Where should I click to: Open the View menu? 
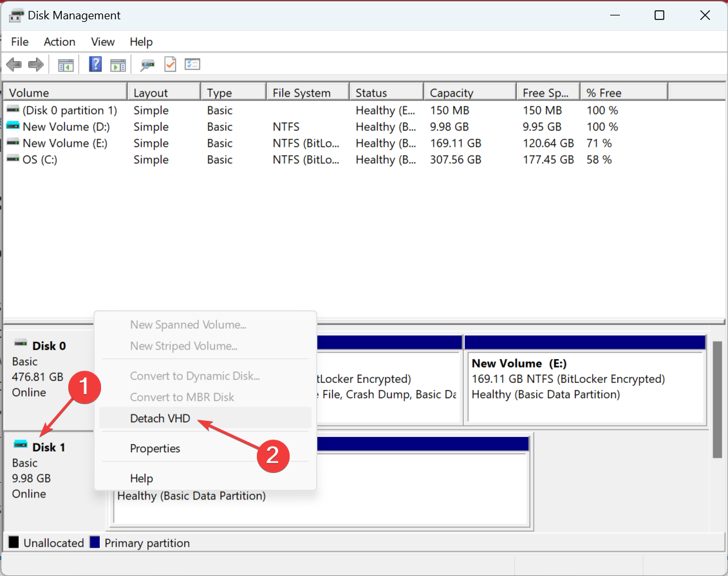click(x=102, y=42)
